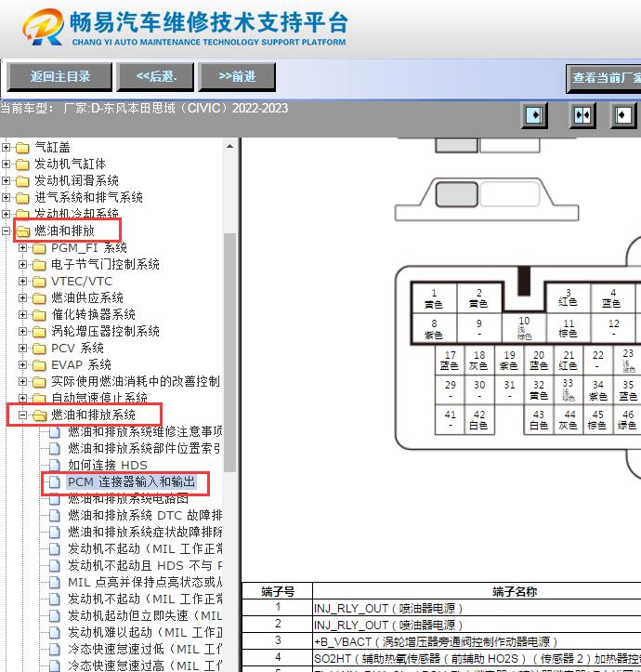Go back with the <<后退 button
641x672 pixels.
[x=156, y=77]
